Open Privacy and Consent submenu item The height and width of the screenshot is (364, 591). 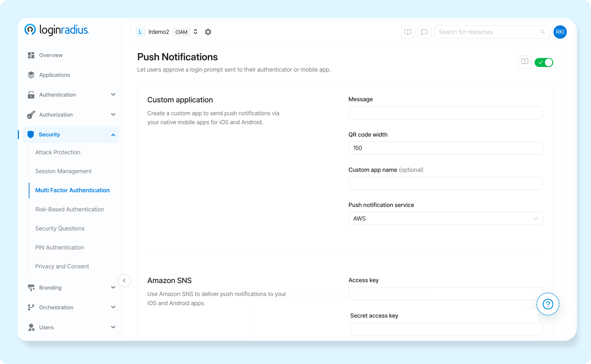coord(62,266)
